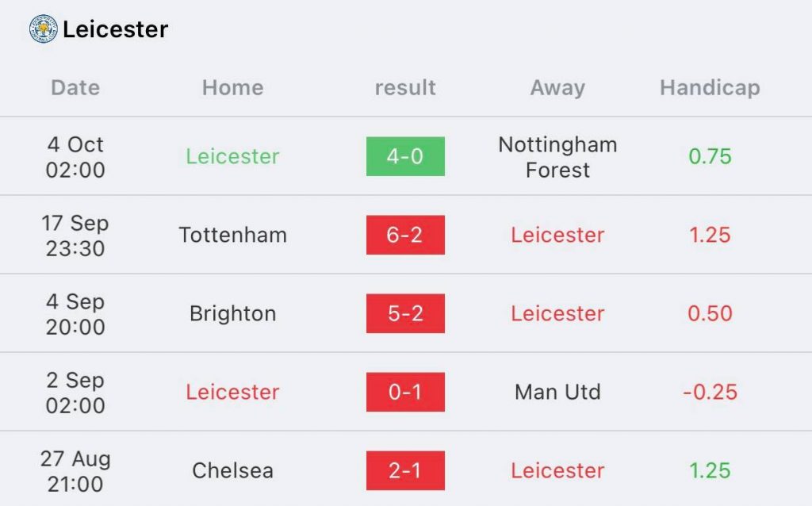Click the 27 Aug 21:00 match date

point(75,471)
